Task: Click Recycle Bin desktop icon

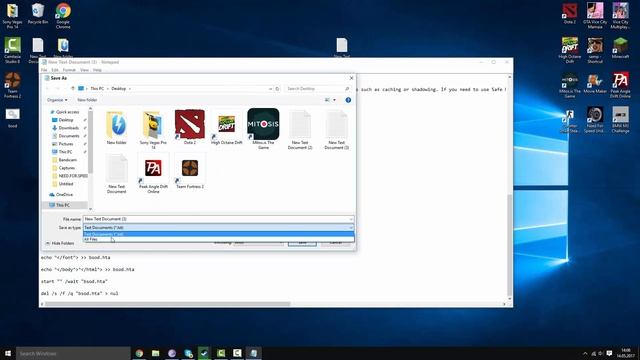Action: coord(38,13)
